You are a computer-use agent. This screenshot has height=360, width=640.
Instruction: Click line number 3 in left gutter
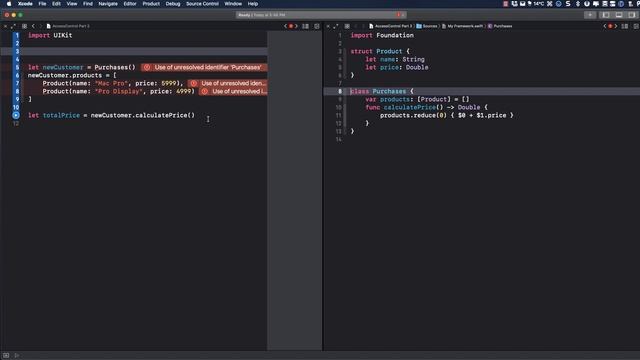click(17, 51)
